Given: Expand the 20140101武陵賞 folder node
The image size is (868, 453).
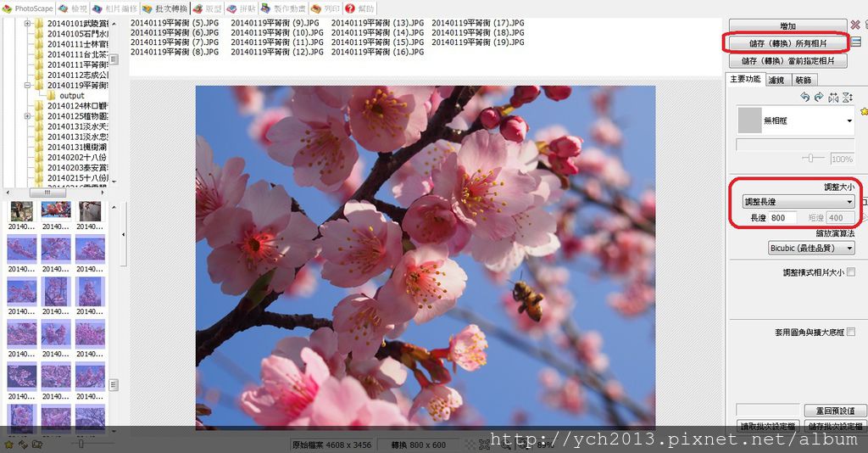Looking at the screenshot, I should point(27,23).
